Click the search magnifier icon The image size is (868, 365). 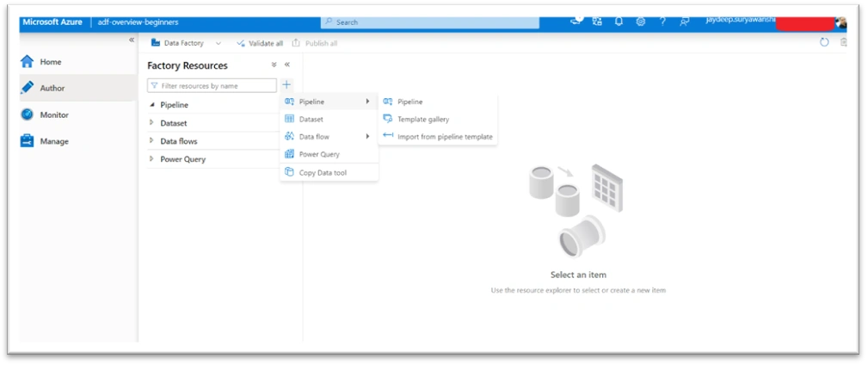tap(329, 22)
